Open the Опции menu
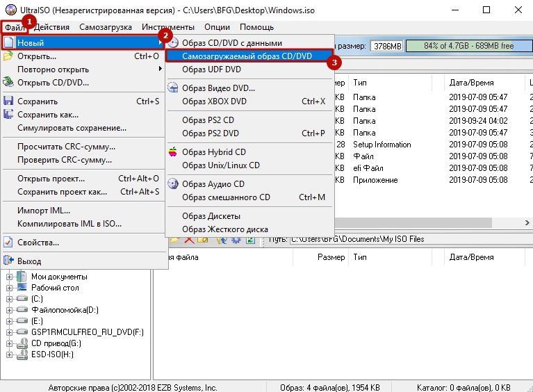Viewport: 533px width, 392px height. tap(217, 27)
